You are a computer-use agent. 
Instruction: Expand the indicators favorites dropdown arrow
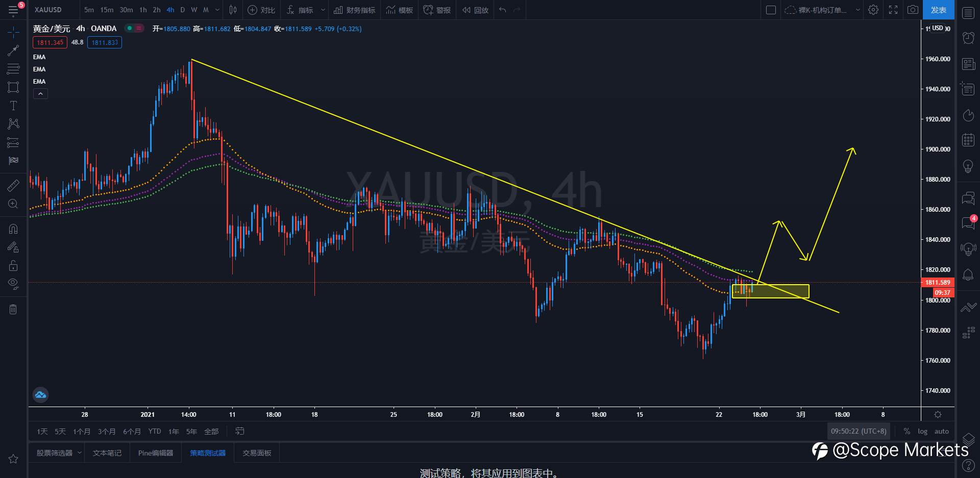(323, 10)
